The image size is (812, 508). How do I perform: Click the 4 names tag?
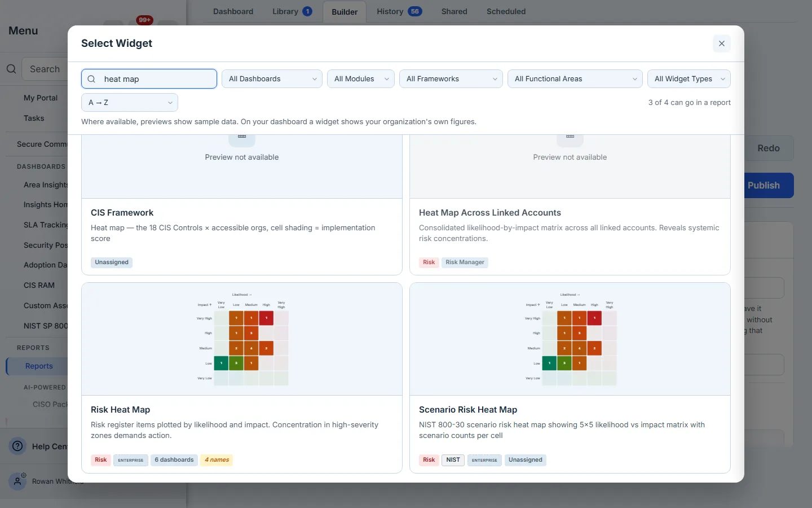(x=217, y=460)
